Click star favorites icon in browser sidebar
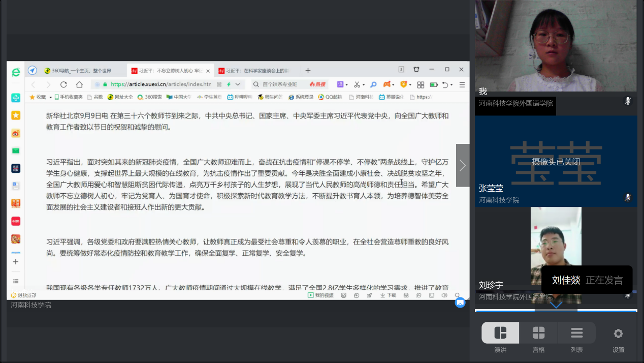Screen dimensions: 644x363 point(16,115)
